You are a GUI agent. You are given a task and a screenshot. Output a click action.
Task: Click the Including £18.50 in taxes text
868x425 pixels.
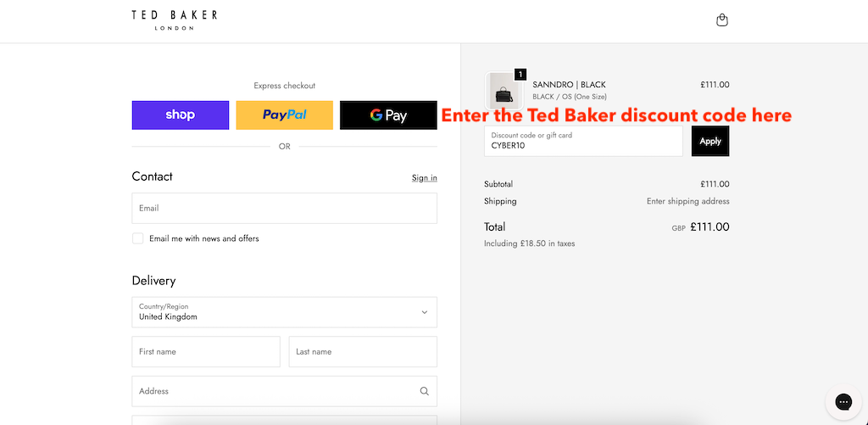[529, 243]
